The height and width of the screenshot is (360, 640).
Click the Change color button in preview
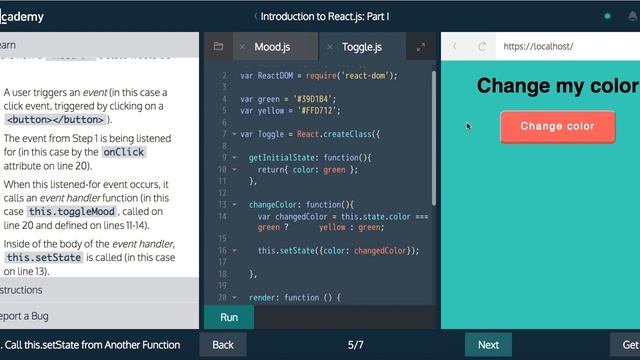pyautogui.click(x=558, y=127)
